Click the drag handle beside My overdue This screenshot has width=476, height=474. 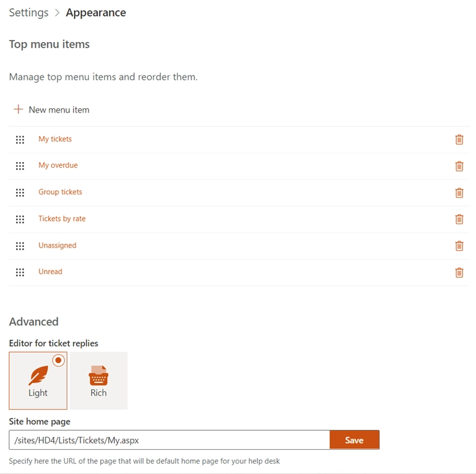coord(20,166)
